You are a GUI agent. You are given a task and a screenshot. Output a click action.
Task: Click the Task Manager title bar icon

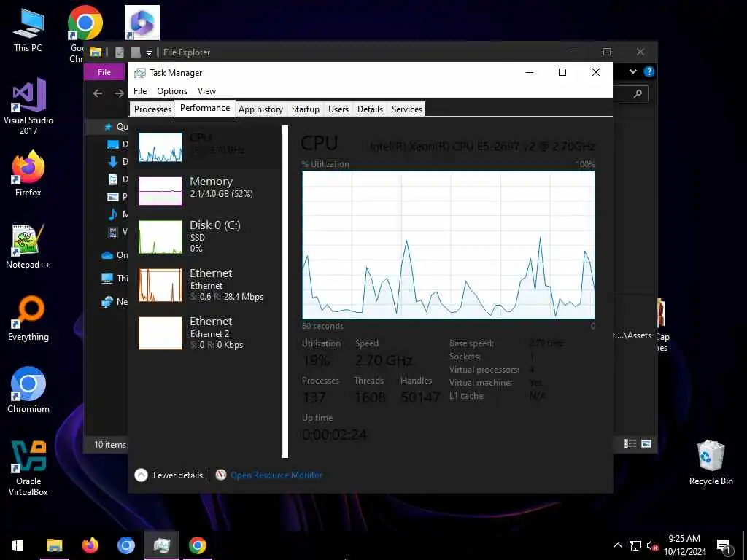[139, 73]
